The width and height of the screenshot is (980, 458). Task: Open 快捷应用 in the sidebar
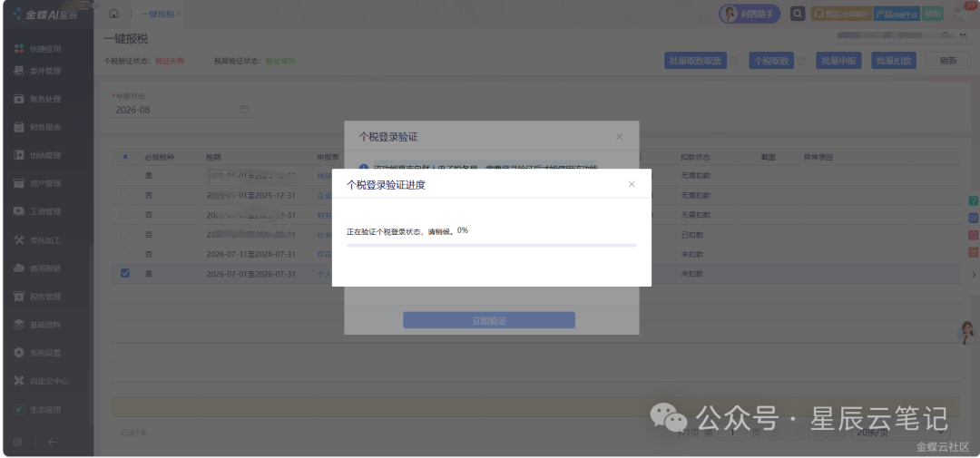click(37, 49)
